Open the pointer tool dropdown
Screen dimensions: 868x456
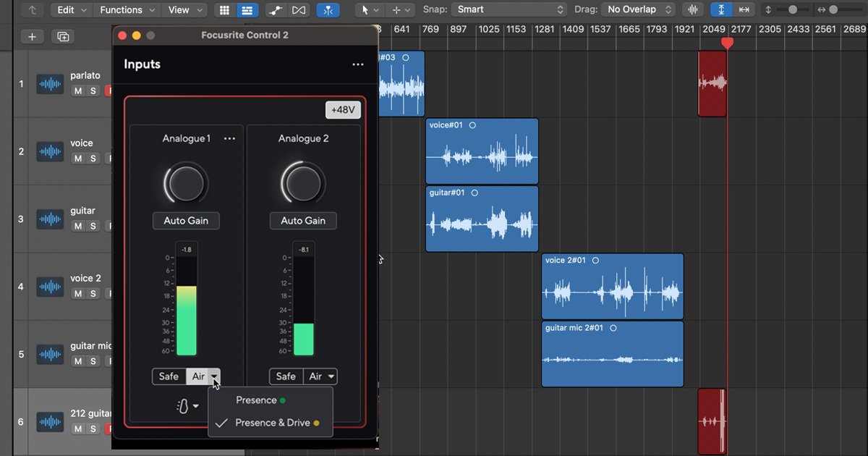(370, 10)
